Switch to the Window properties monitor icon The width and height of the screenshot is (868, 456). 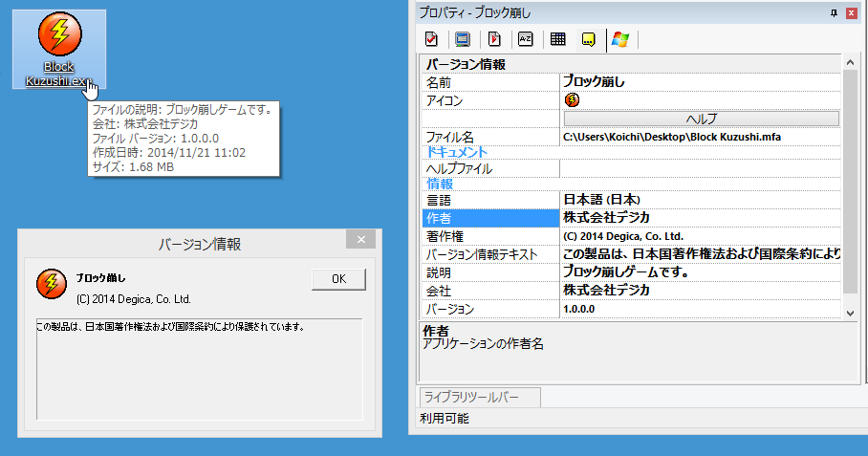pyautogui.click(x=463, y=39)
